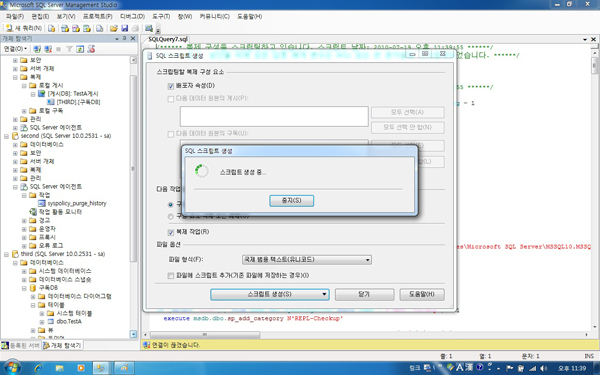The width and height of the screenshot is (600, 375).
Task: Open the 연결(O) dropdown in Object Explorer
Action: 15,49
